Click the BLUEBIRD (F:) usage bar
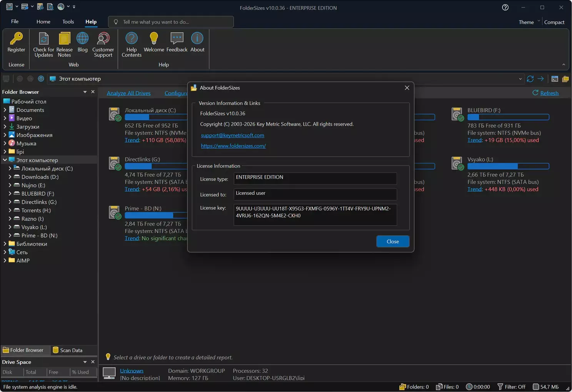The height and width of the screenshot is (392, 572). tap(508, 117)
